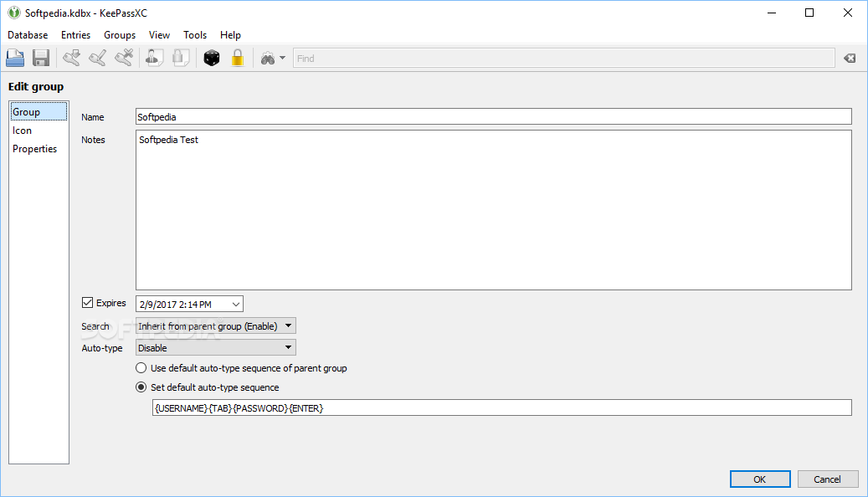Open the Help menu
The image size is (868, 497).
tap(230, 35)
